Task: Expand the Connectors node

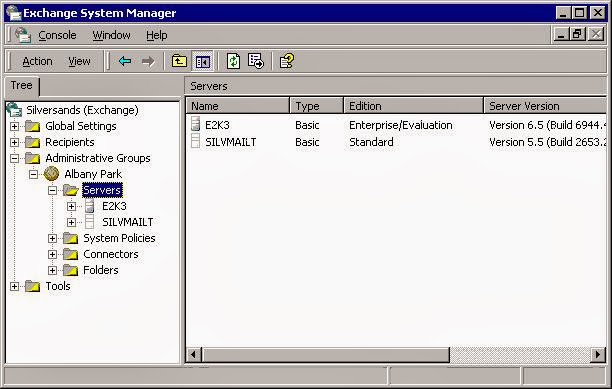Action: [x=52, y=254]
